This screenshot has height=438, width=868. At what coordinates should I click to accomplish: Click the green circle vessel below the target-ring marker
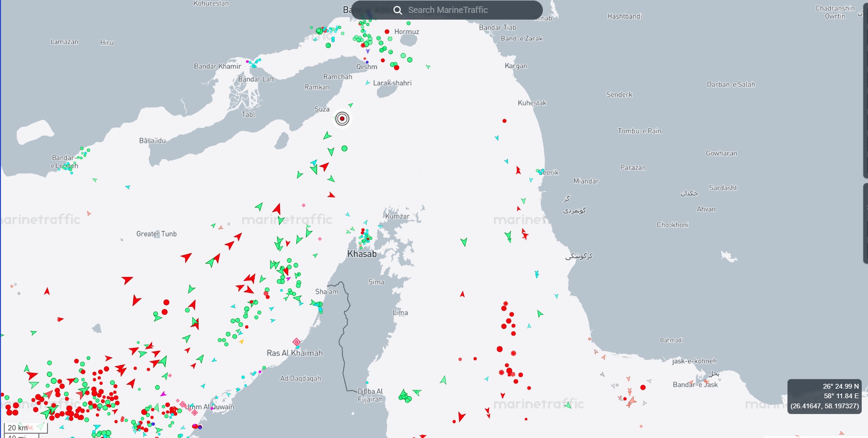coord(344,149)
